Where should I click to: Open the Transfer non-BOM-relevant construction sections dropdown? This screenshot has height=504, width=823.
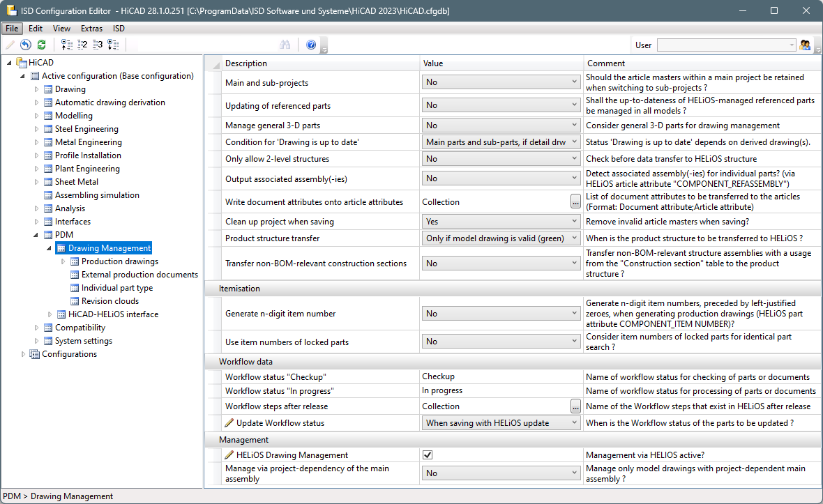pos(501,264)
